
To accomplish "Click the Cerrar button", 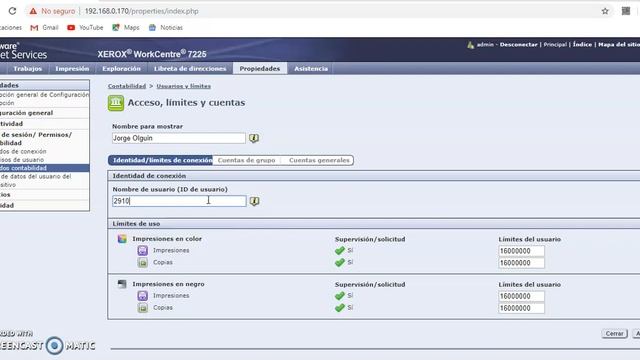I will coord(614,334).
